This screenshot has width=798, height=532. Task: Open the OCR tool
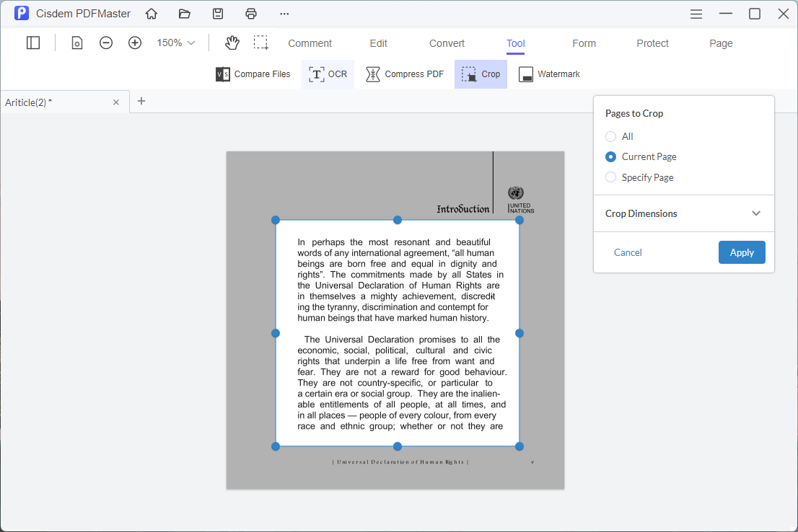328,74
